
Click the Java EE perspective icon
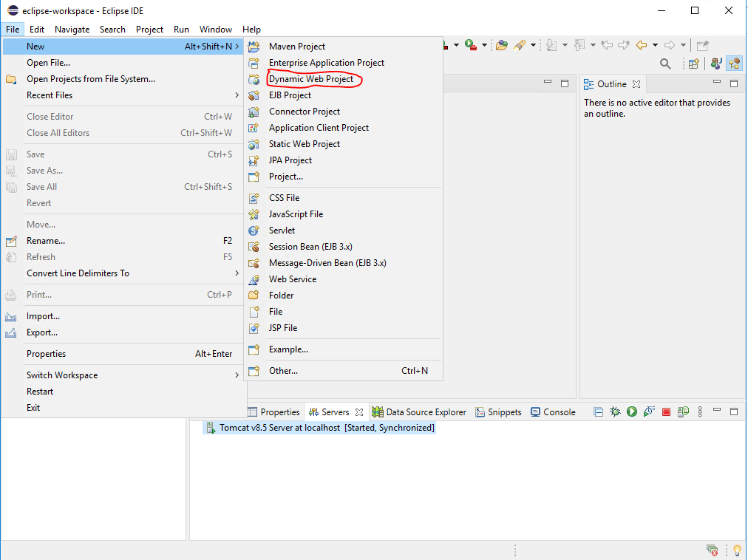734,64
